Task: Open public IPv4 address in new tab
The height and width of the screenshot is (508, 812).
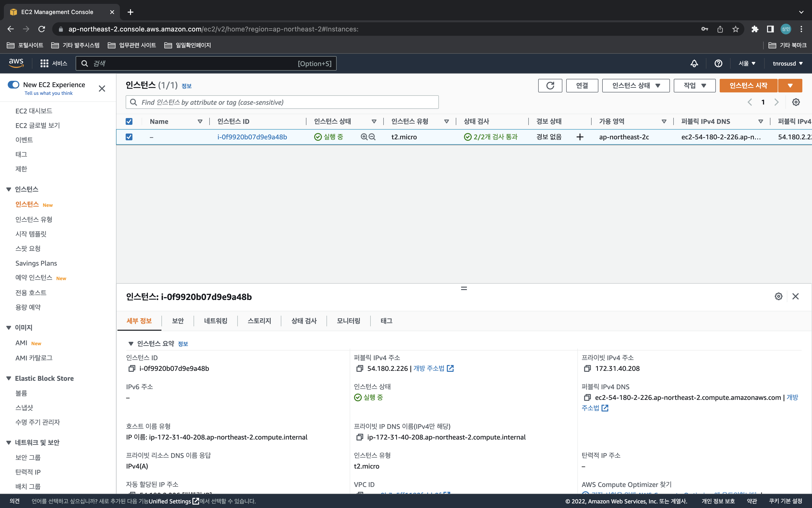Action: click(x=434, y=369)
